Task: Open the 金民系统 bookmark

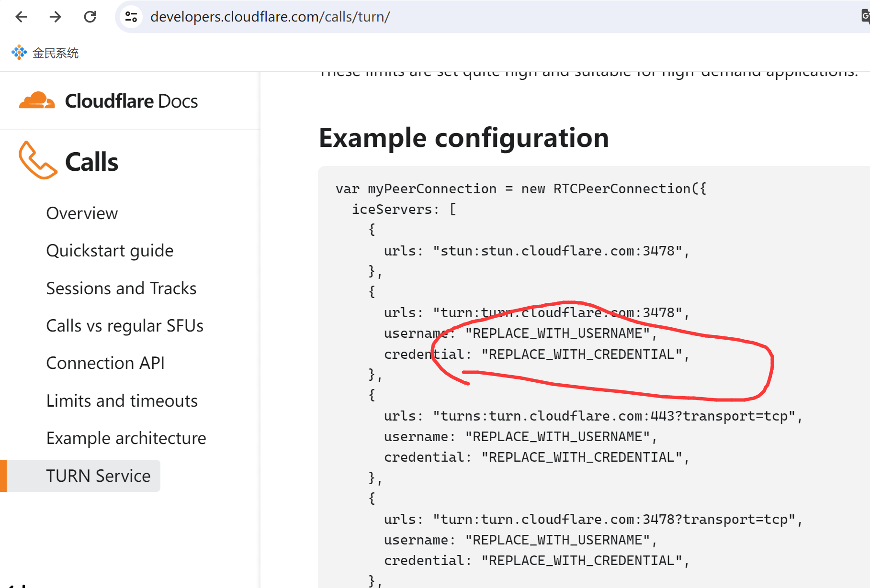Action: coord(45,53)
